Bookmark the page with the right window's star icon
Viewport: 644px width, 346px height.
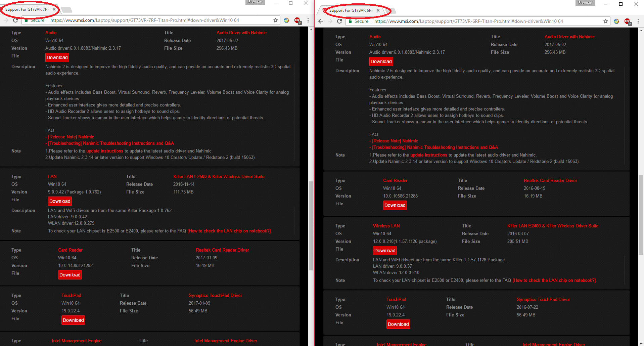point(606,21)
